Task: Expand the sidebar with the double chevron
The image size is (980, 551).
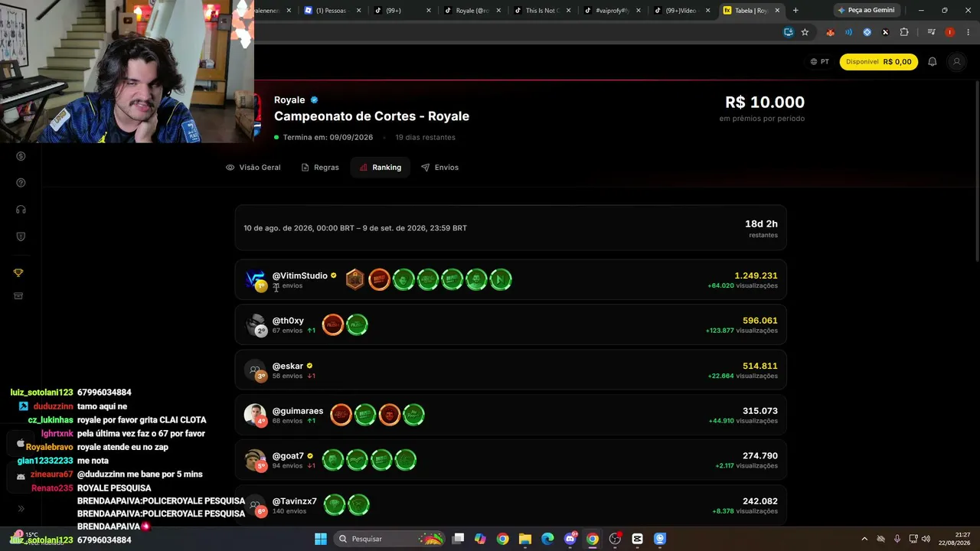Action: coord(21,508)
